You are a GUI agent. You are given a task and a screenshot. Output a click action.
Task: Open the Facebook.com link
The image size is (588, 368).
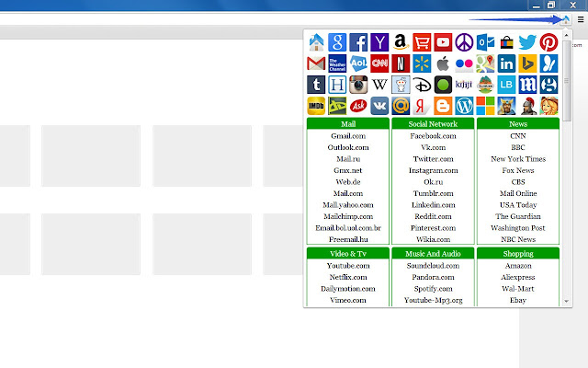pos(433,136)
